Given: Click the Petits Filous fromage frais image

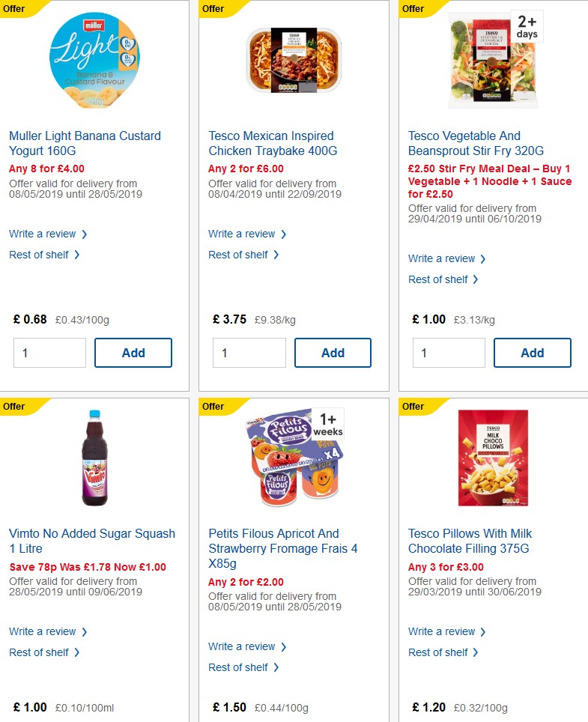Looking at the screenshot, I should (292, 457).
